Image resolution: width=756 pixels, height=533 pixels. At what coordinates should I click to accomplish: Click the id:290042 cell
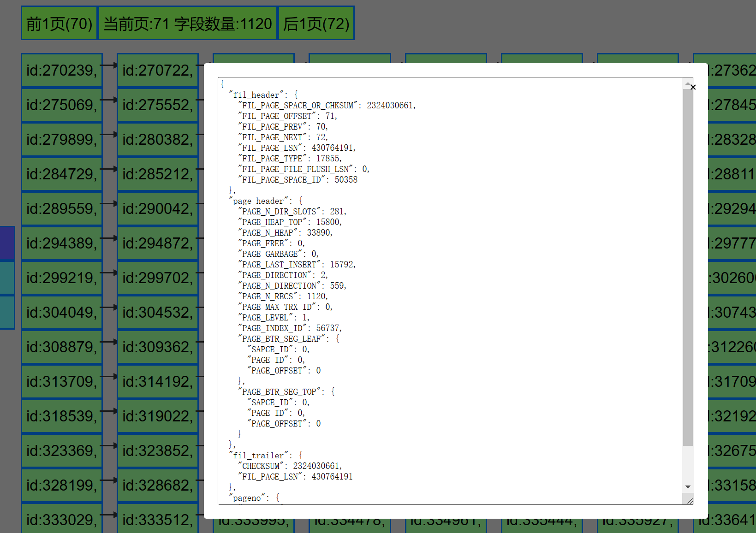pyautogui.click(x=158, y=208)
